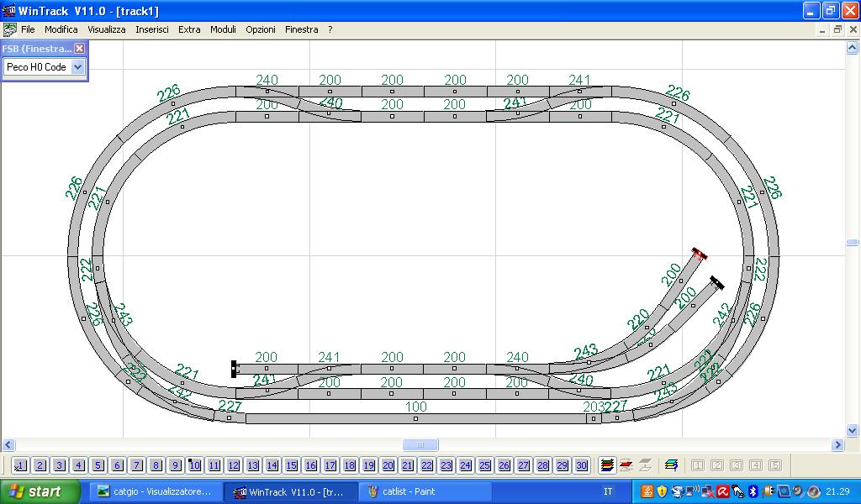Minimize the inner track1 document window
The image size is (861, 504).
click(822, 29)
